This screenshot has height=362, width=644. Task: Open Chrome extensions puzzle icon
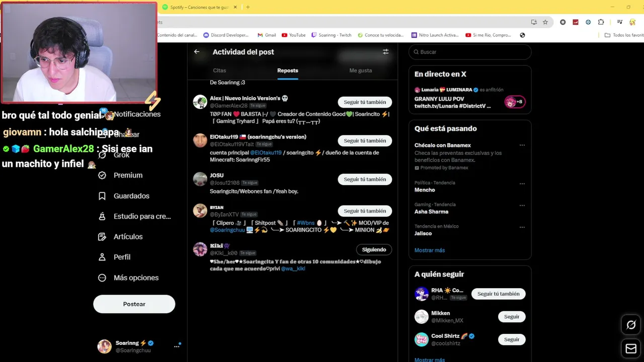coord(601,22)
